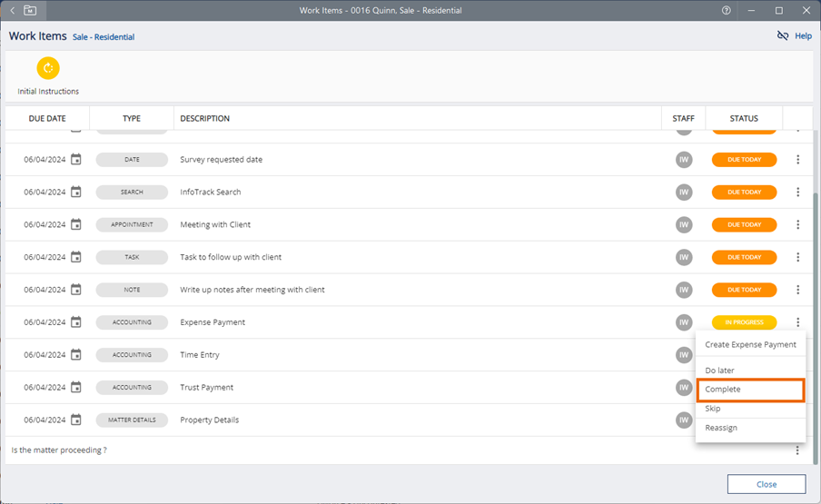Viewport: 821px width, 504px height.
Task: Click the hidden-eye icon beside Help
Action: [783, 36]
